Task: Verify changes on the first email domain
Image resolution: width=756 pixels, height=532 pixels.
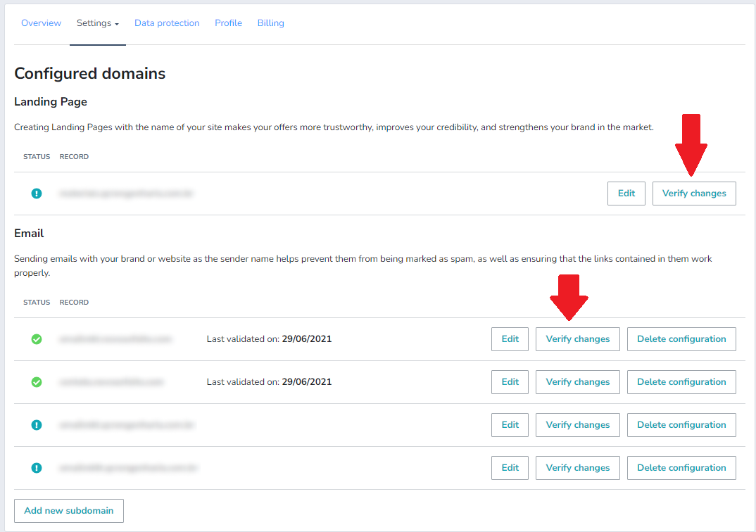Action: pos(577,339)
